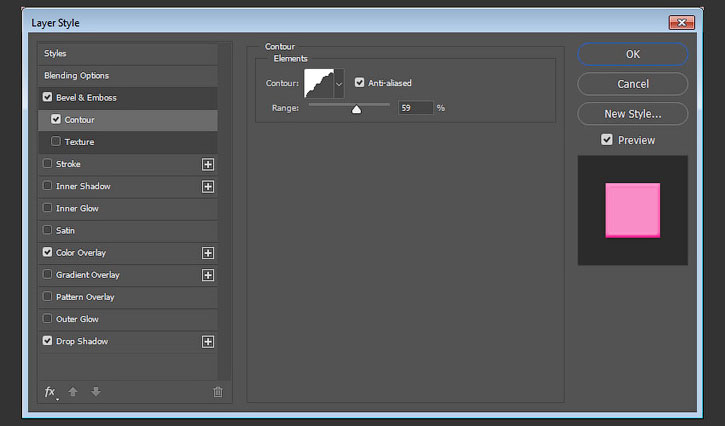Viewport: 725px width, 426px height.
Task: Click the plus icon beside Color Overlay
Action: 208,253
